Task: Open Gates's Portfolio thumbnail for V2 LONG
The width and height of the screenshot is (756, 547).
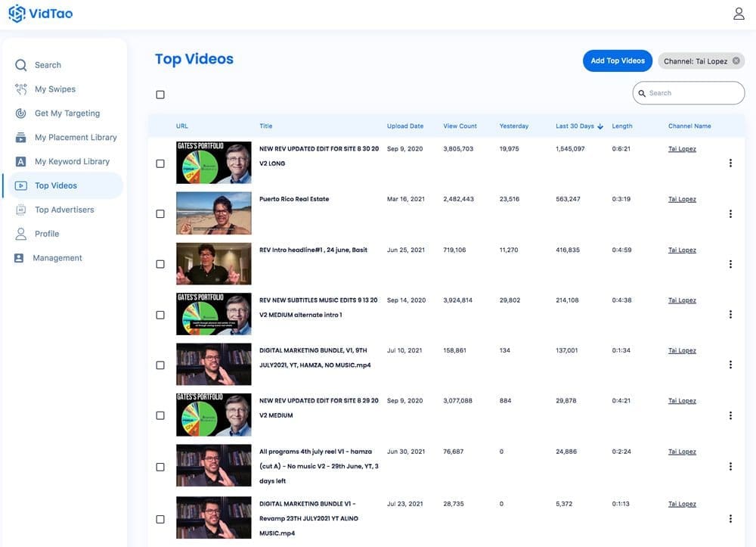Action: [x=214, y=163]
